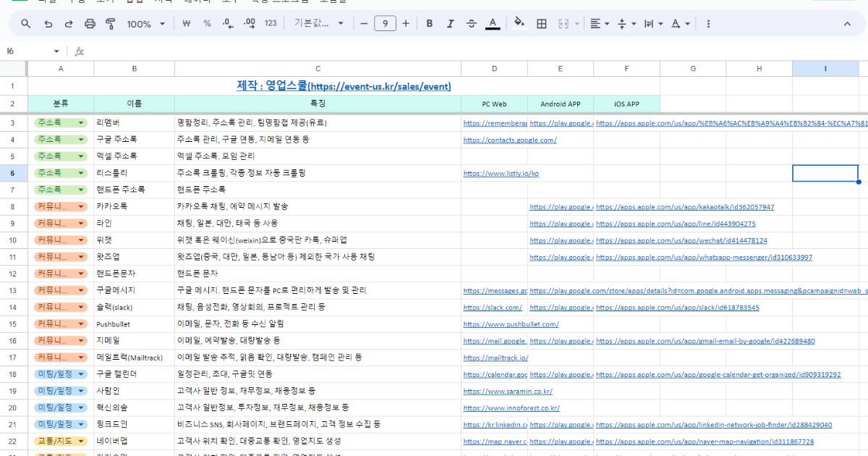The image size is (868, 456).
Task: Toggle italic formatting
Action: (x=450, y=23)
